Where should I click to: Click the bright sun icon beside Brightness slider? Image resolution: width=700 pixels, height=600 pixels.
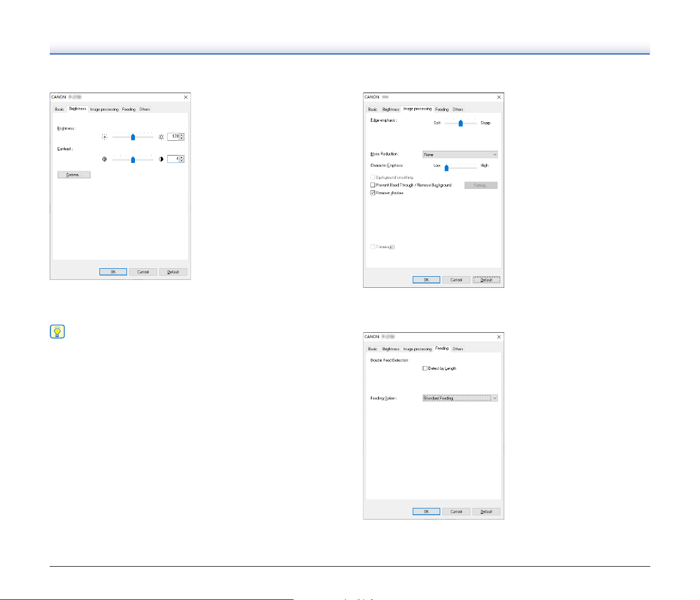pos(161,137)
